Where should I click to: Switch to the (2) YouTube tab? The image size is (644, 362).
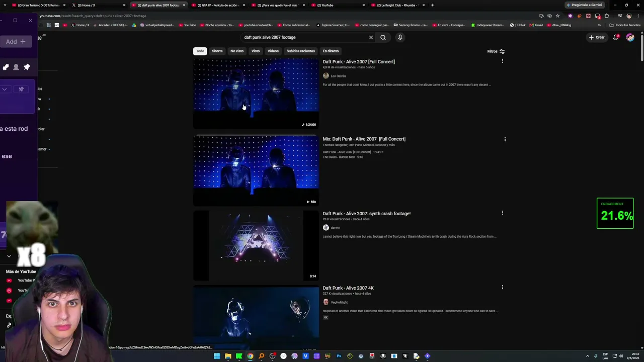tap(338, 5)
